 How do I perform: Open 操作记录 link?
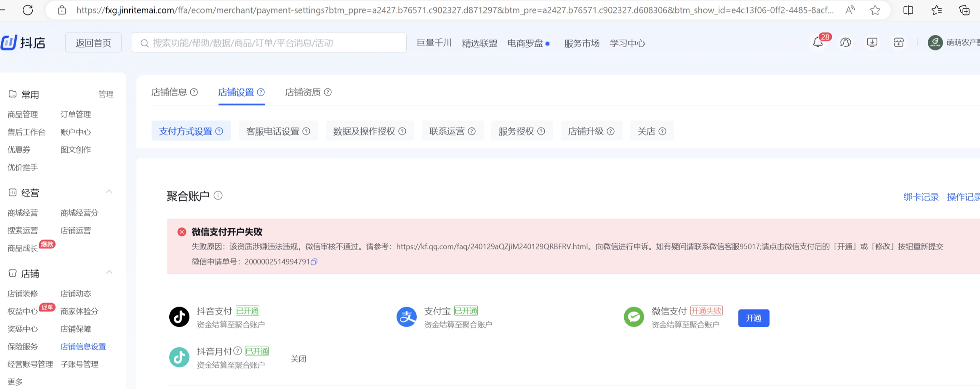(964, 197)
